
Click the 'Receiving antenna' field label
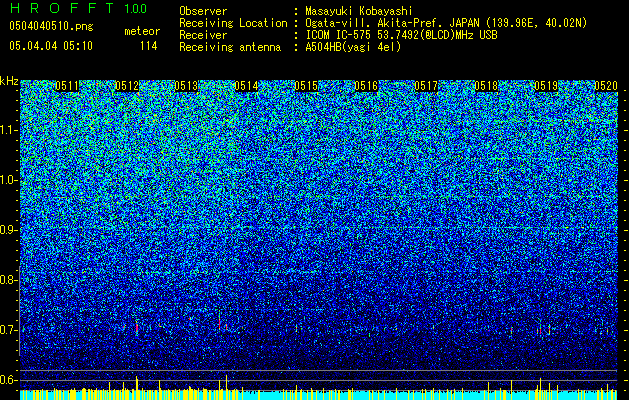click(x=230, y=47)
